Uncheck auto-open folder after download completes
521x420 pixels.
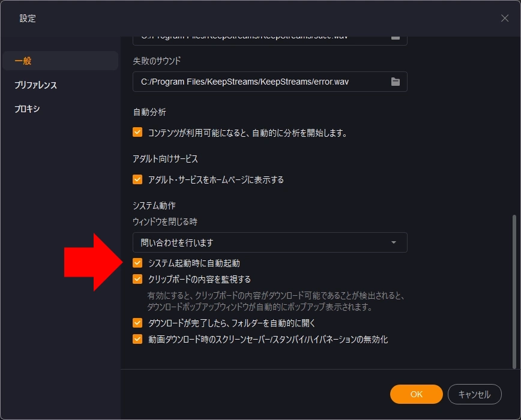(137, 323)
